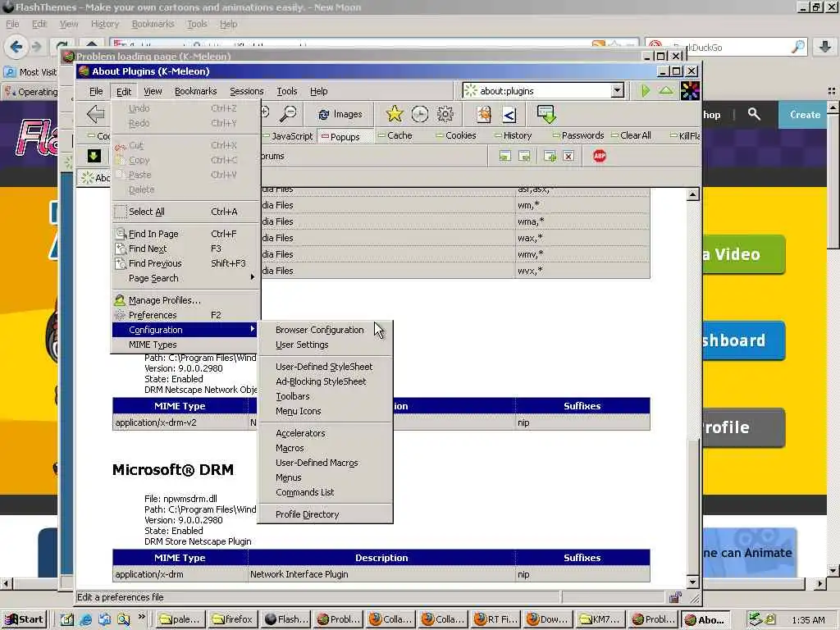Click the green download arrow window icon
840x630 pixels.
546,113
